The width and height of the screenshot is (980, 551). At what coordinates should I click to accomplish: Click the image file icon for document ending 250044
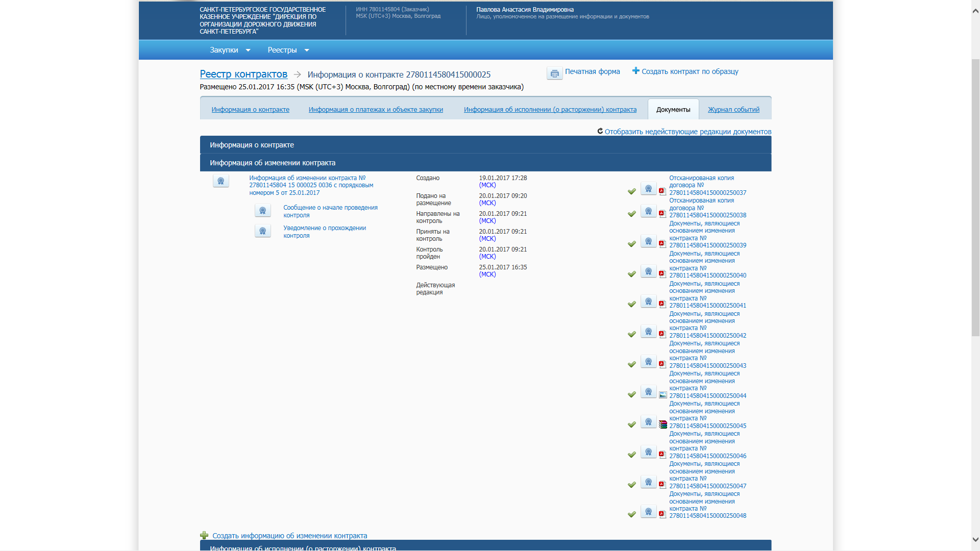click(x=663, y=395)
